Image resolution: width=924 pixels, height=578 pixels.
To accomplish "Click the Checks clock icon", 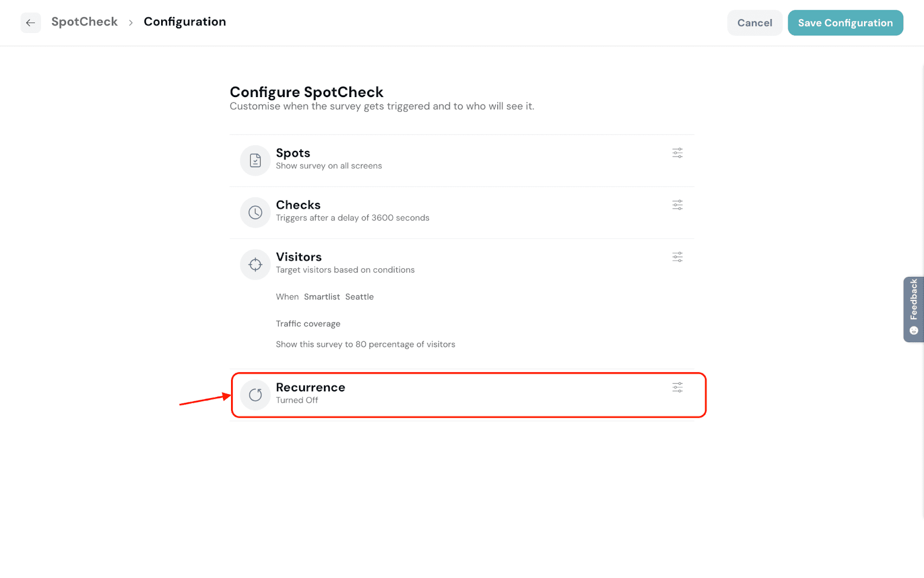I will [x=255, y=213].
